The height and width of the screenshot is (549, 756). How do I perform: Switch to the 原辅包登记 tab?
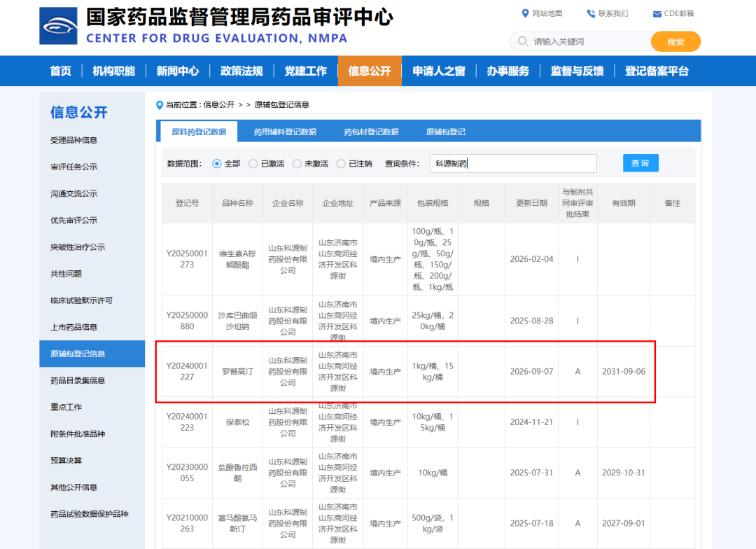point(445,132)
